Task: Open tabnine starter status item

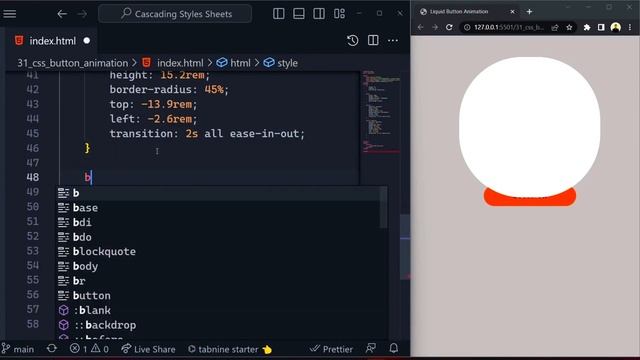Action: click(x=230, y=349)
